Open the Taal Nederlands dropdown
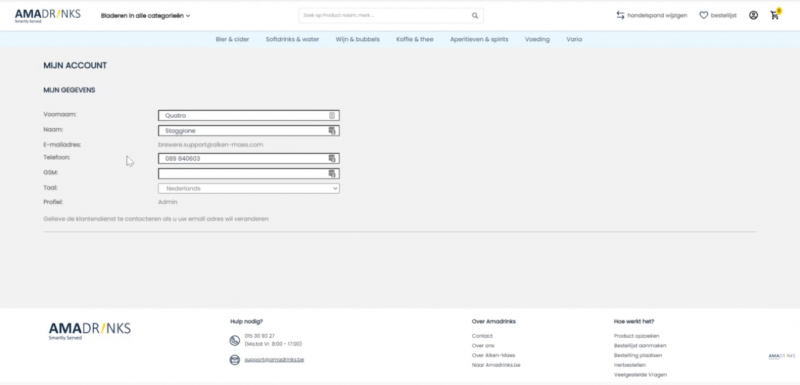 [x=249, y=189]
